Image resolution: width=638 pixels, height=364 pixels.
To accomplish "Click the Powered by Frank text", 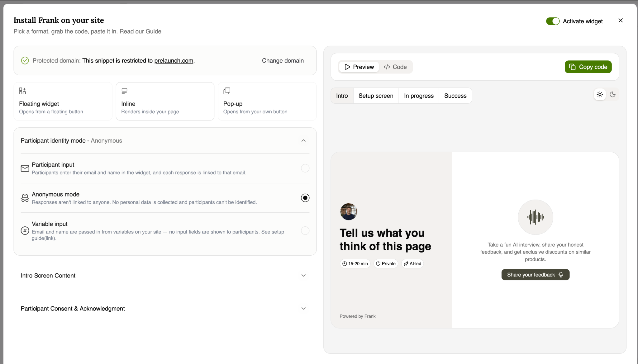I will 358,316.
